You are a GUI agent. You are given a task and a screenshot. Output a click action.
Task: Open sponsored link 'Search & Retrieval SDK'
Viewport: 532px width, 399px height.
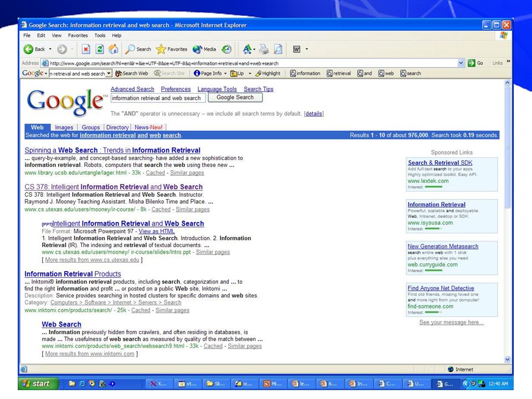[x=440, y=163]
